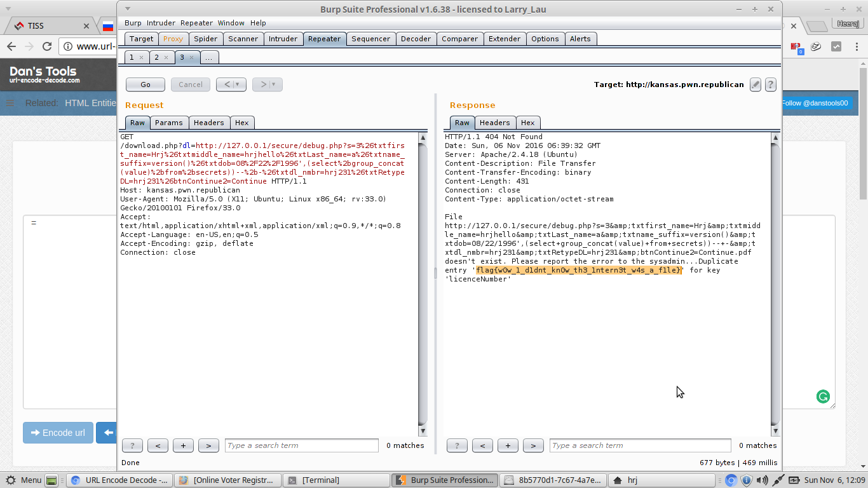Image resolution: width=868 pixels, height=488 pixels.
Task: Click the plus button under the Response pane
Action: 508,445
